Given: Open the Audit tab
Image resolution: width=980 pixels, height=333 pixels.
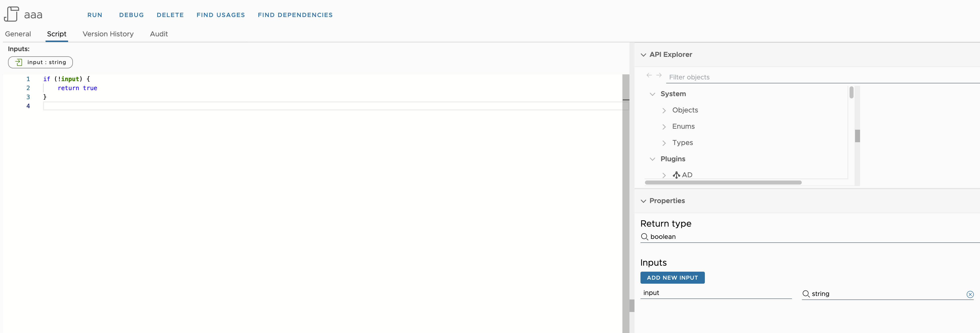Looking at the screenshot, I should [x=158, y=34].
